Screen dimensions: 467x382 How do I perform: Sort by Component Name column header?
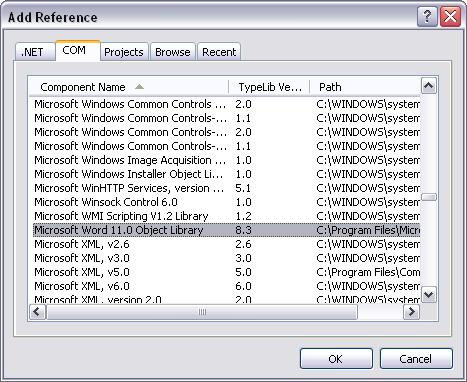129,87
